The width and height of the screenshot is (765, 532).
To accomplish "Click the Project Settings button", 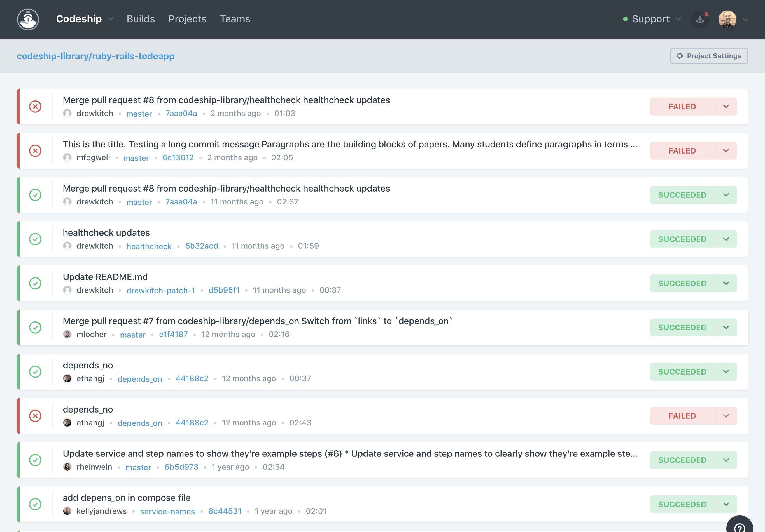I will pyautogui.click(x=709, y=56).
